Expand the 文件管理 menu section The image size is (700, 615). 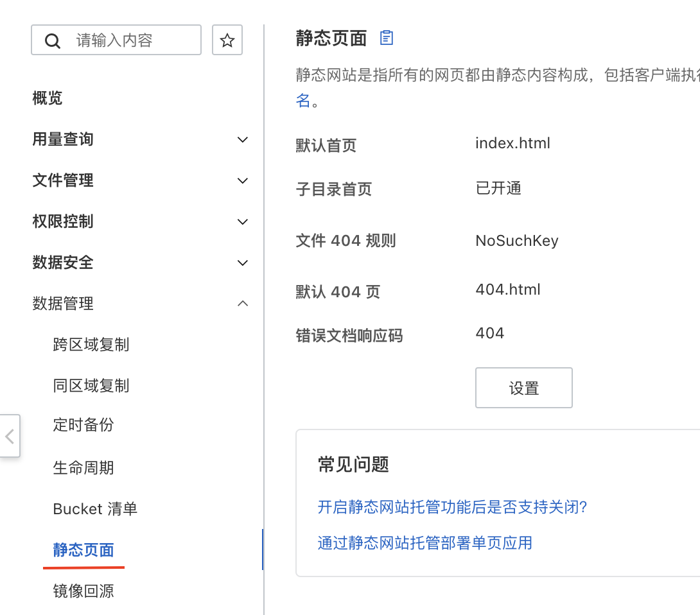tap(242, 180)
